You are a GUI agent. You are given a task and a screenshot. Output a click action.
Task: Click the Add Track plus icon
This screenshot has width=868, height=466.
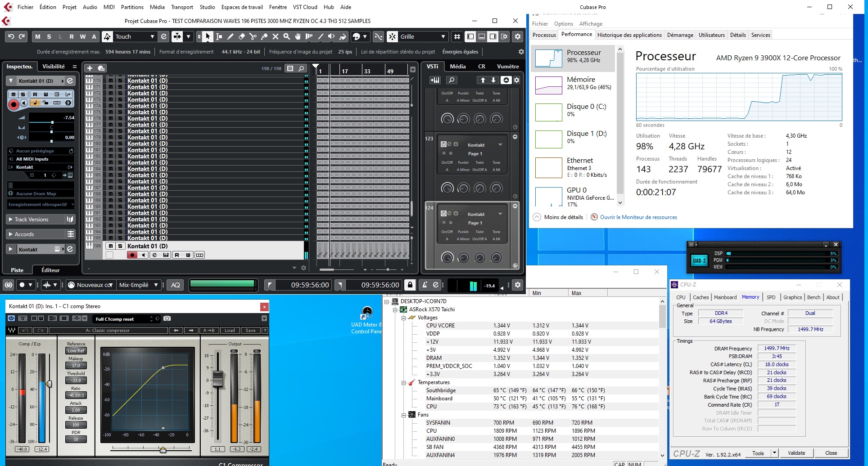[x=90, y=68]
